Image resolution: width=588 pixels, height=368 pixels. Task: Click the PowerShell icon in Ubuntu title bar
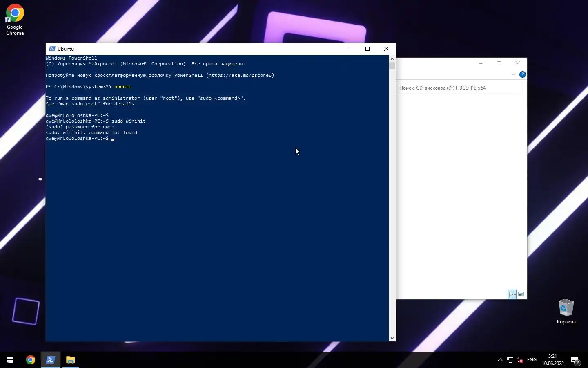click(52, 49)
